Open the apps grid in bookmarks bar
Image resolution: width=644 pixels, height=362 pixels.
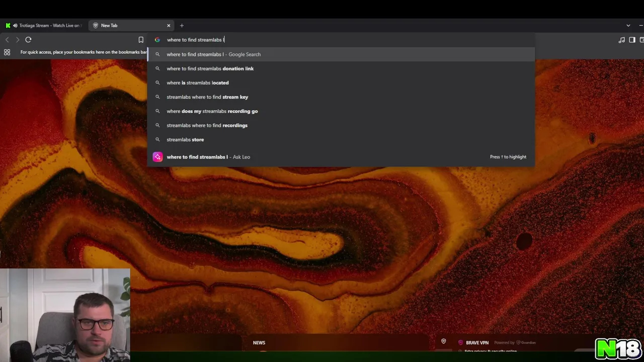[7, 52]
